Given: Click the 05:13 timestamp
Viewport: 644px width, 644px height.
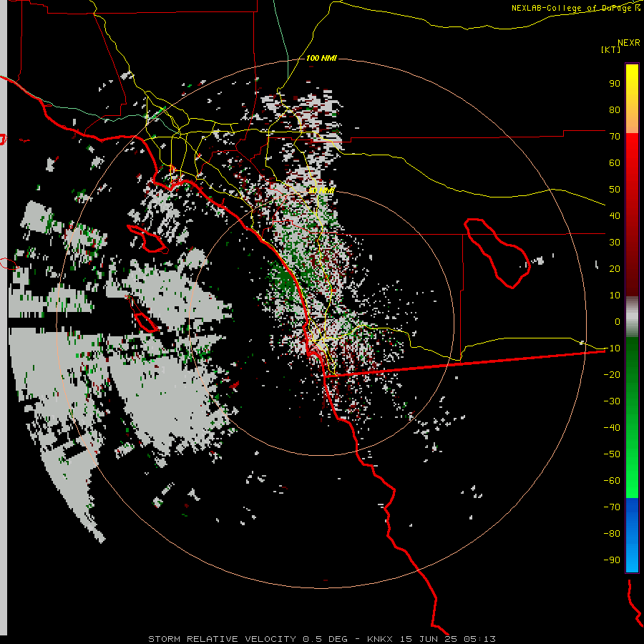Looking at the screenshot, I should point(479,639).
